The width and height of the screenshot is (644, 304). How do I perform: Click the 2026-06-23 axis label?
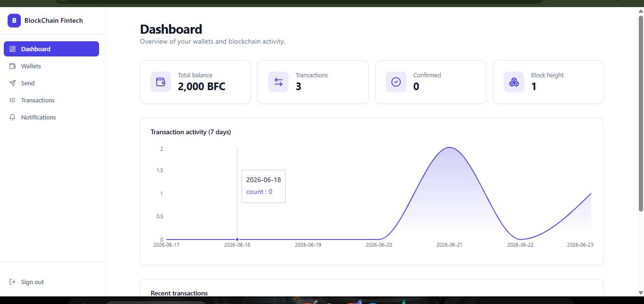point(580,245)
